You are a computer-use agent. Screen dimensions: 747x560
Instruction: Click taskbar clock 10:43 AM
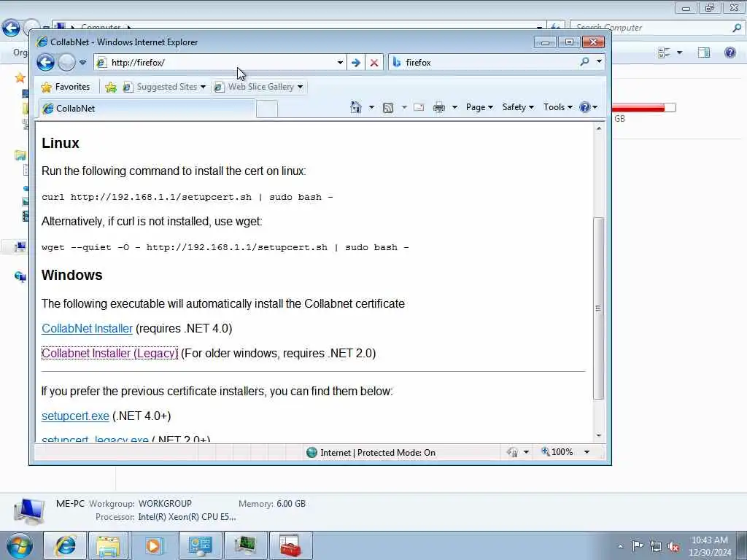(x=710, y=546)
